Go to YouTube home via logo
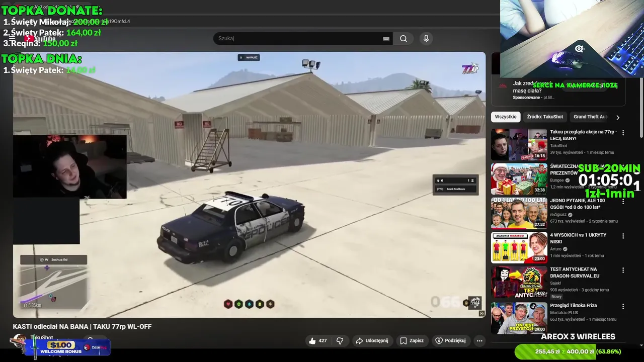Image resolution: width=644 pixels, height=362 pixels. pos(40,39)
